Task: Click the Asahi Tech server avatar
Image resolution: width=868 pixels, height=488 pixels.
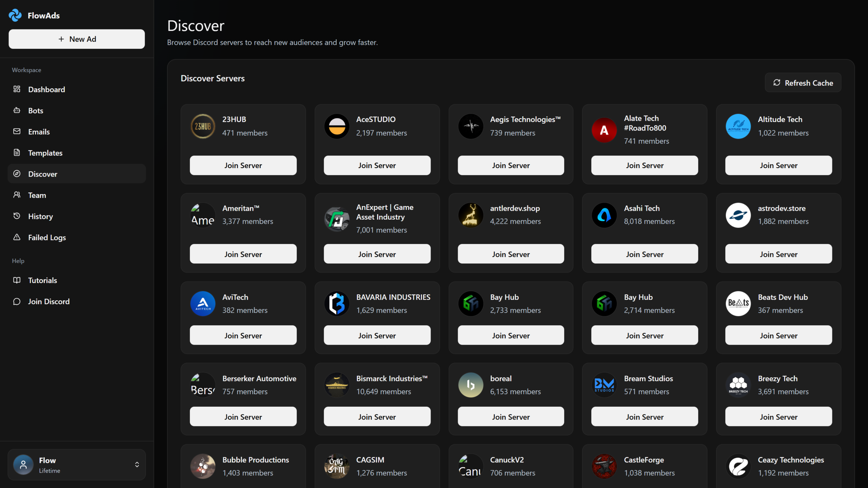Action: point(604,215)
